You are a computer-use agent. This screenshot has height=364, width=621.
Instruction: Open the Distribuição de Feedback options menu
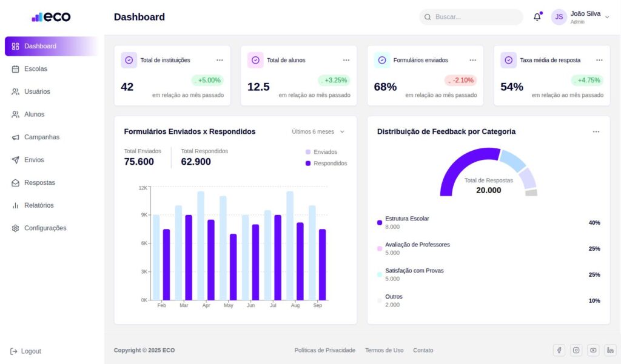596,131
